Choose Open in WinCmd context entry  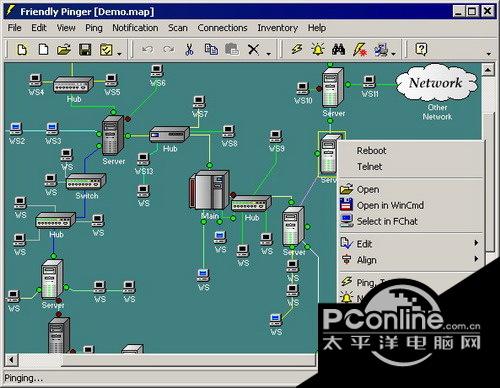pyautogui.click(x=411, y=205)
